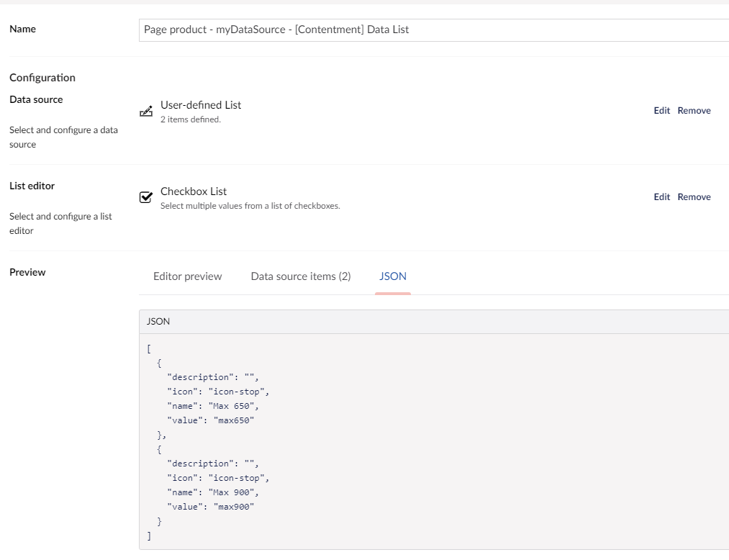Click the checkbox icon beside Checkbox List

tap(146, 197)
